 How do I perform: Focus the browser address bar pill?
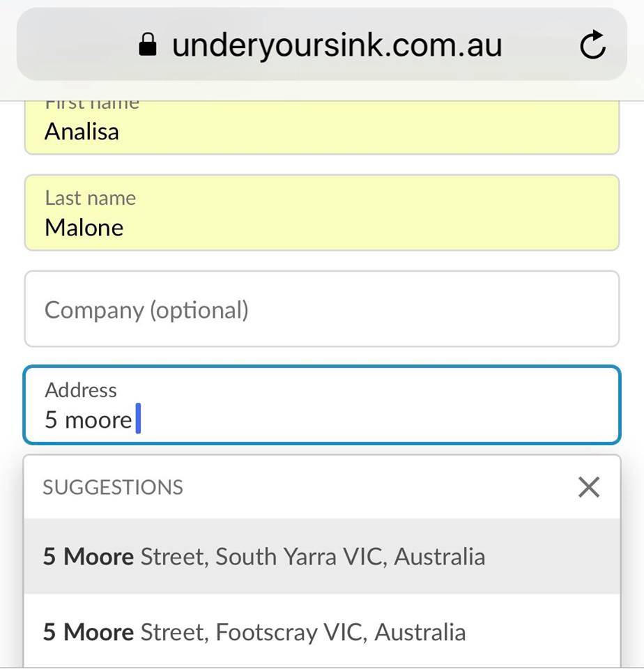point(322,44)
